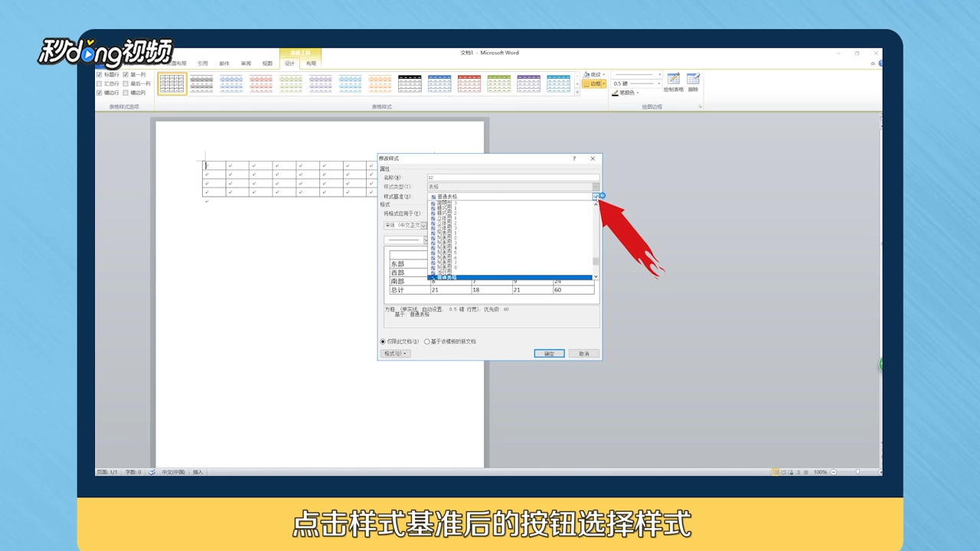Click the 确定 button
This screenshot has height=551, width=980.
pyautogui.click(x=549, y=354)
